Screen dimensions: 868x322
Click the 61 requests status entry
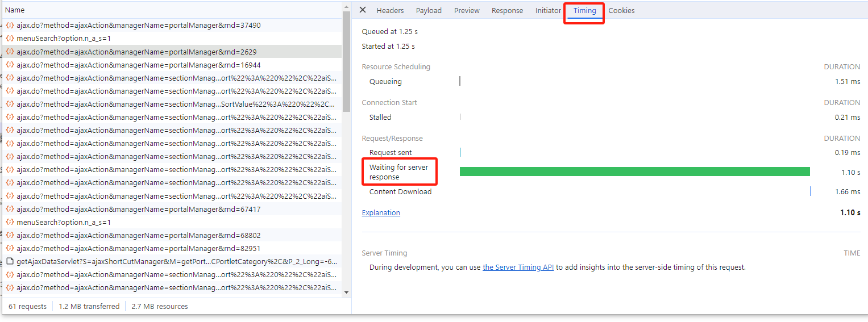[27, 306]
